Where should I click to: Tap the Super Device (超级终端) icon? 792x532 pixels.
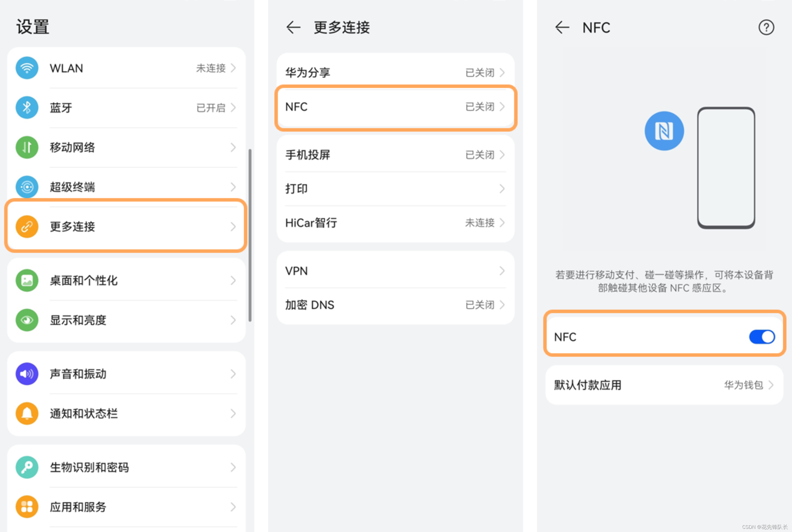click(27, 187)
